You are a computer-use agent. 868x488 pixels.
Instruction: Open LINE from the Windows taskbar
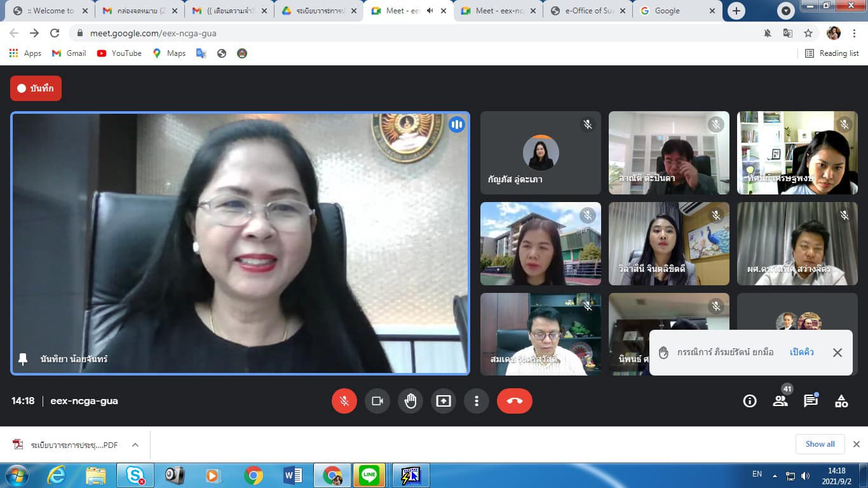tap(369, 475)
